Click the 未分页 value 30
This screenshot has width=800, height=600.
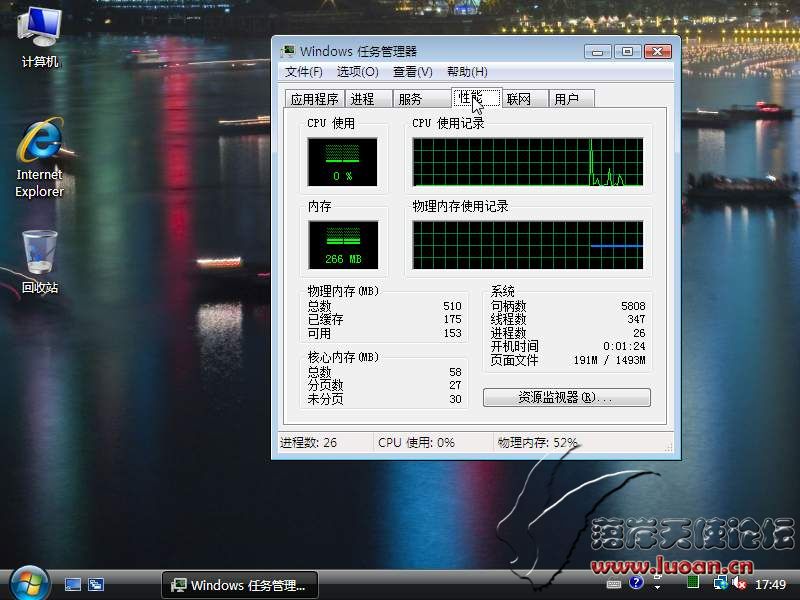(456, 399)
